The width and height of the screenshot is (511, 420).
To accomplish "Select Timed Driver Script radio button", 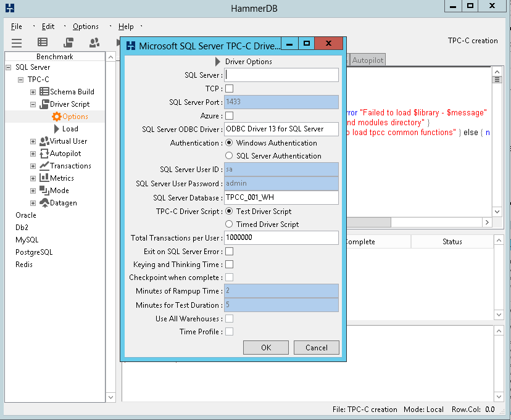I will 229,224.
